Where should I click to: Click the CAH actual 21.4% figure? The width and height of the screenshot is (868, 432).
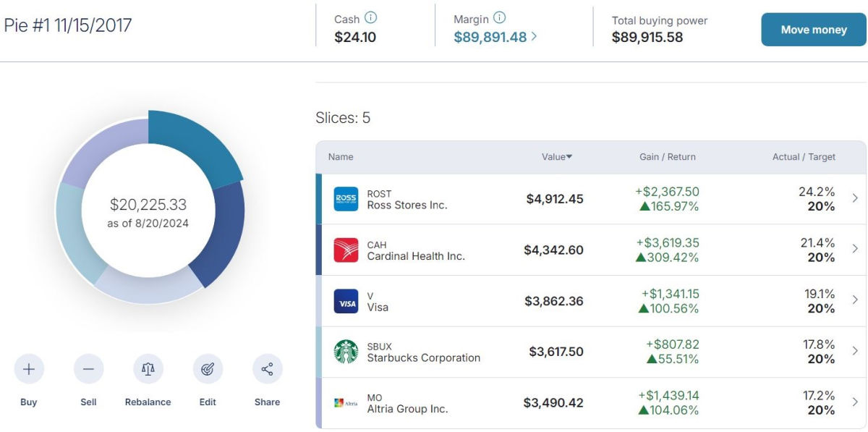818,242
